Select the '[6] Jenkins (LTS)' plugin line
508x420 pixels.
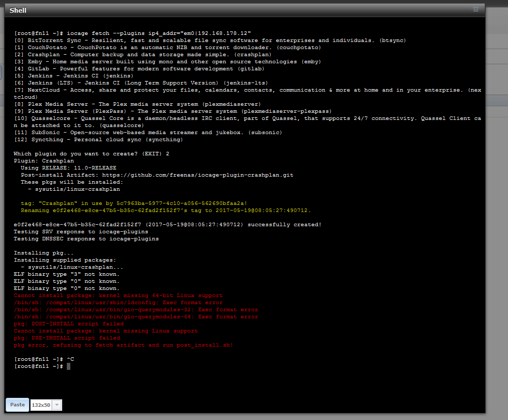point(141,83)
